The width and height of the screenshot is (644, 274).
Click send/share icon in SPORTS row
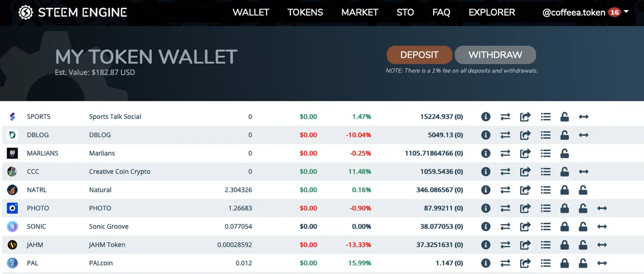click(x=525, y=117)
